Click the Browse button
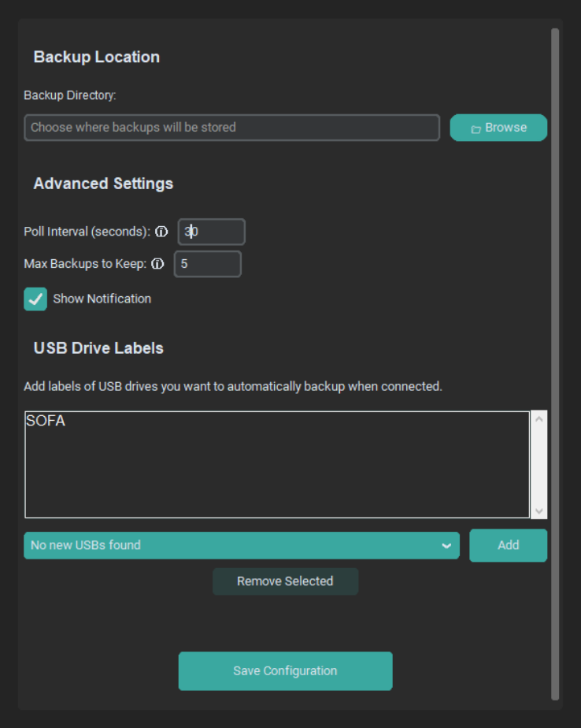 point(498,127)
